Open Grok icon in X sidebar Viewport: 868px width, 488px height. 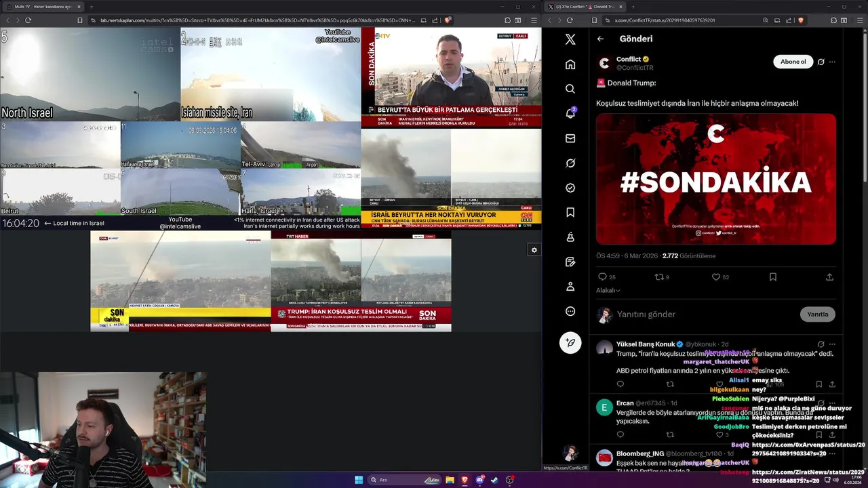point(570,163)
